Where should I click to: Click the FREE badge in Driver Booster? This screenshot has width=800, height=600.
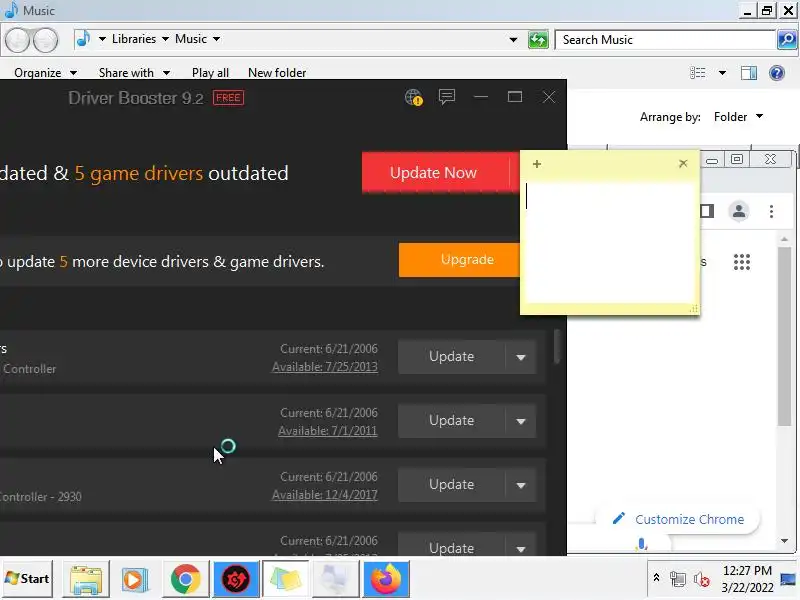(x=228, y=97)
